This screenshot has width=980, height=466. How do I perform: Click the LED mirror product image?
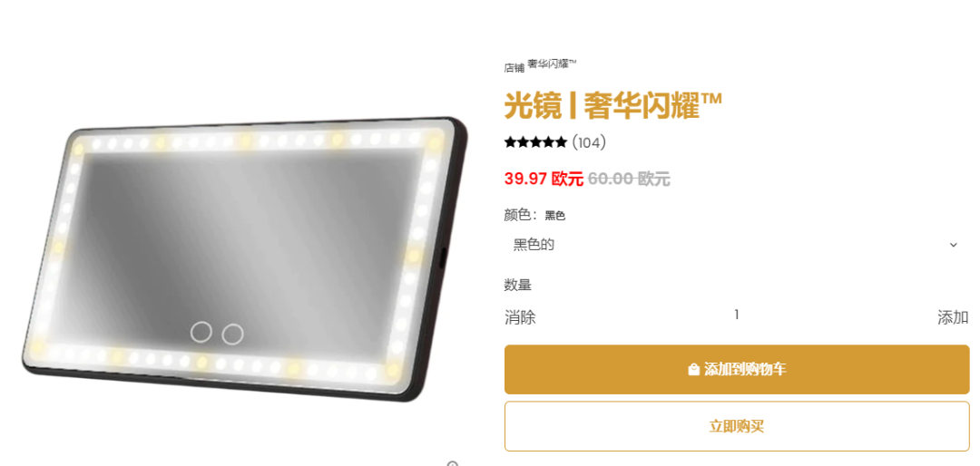(x=244, y=258)
